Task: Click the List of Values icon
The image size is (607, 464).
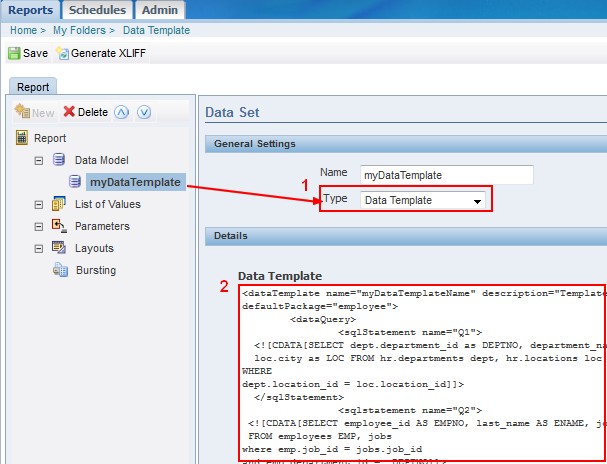Action: [58, 204]
